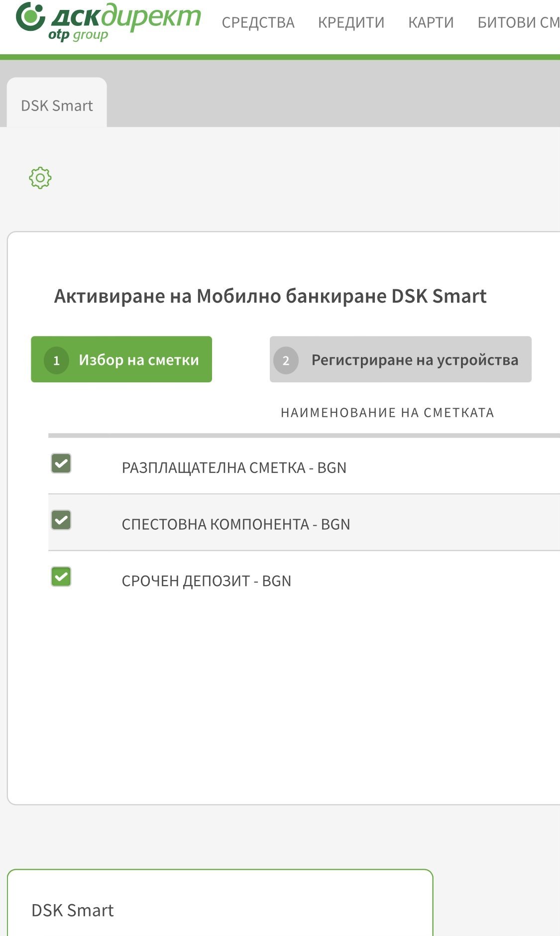Go to the КАРТИ menu
Screen dimensions: 560x936
pos(431,22)
